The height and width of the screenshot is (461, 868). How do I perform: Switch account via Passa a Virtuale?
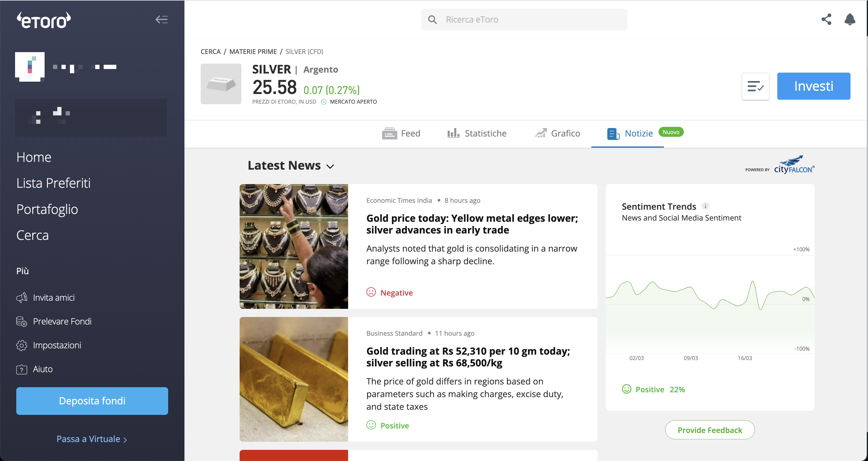pyautogui.click(x=92, y=439)
